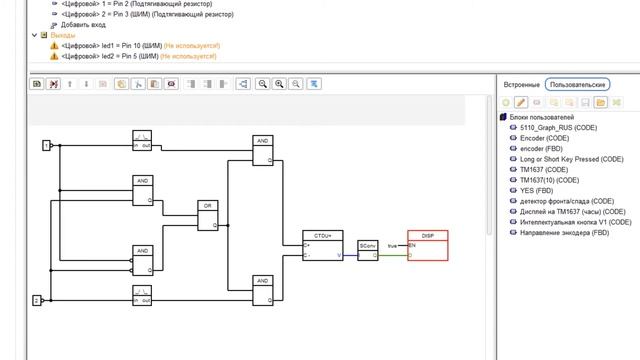Click the pencil edit user block icon
Viewport: 640px width, 360px height.
coord(521,102)
